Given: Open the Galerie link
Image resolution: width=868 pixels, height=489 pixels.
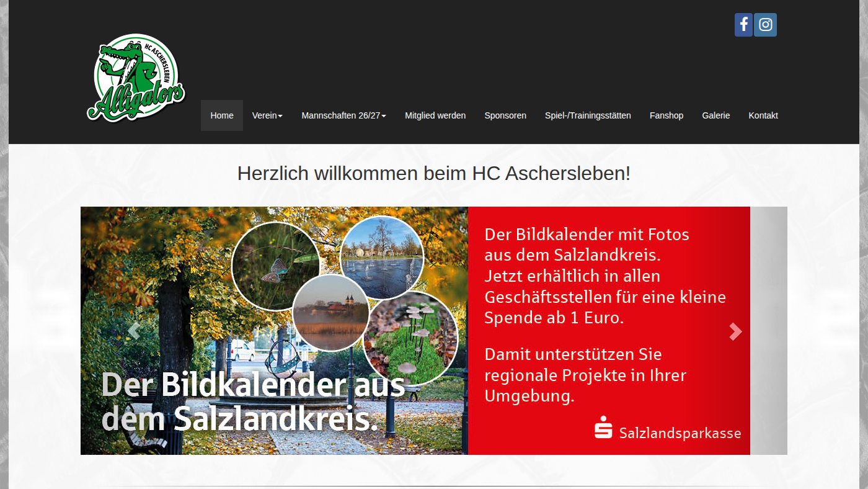Looking at the screenshot, I should coord(716,115).
